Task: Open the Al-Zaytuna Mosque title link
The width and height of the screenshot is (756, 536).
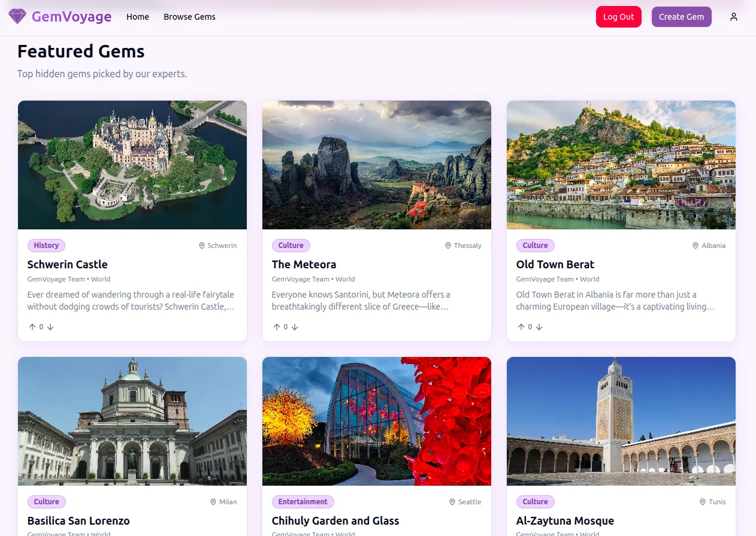Action: pyautogui.click(x=565, y=520)
